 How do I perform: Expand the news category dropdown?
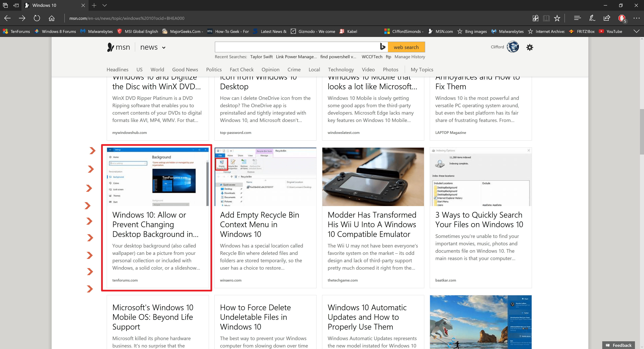[164, 47]
